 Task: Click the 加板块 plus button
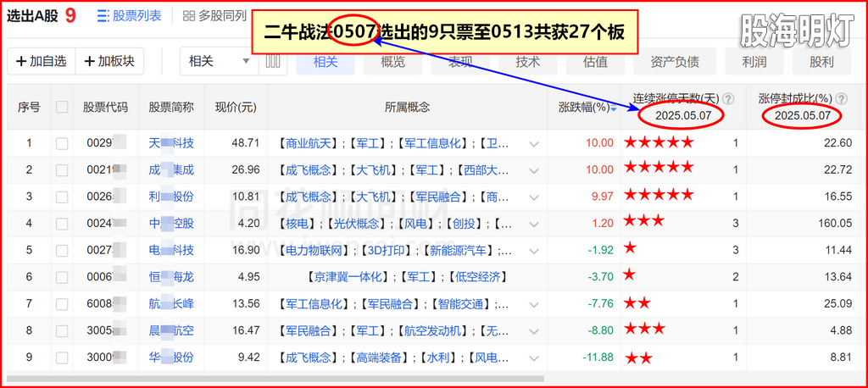coord(109,61)
